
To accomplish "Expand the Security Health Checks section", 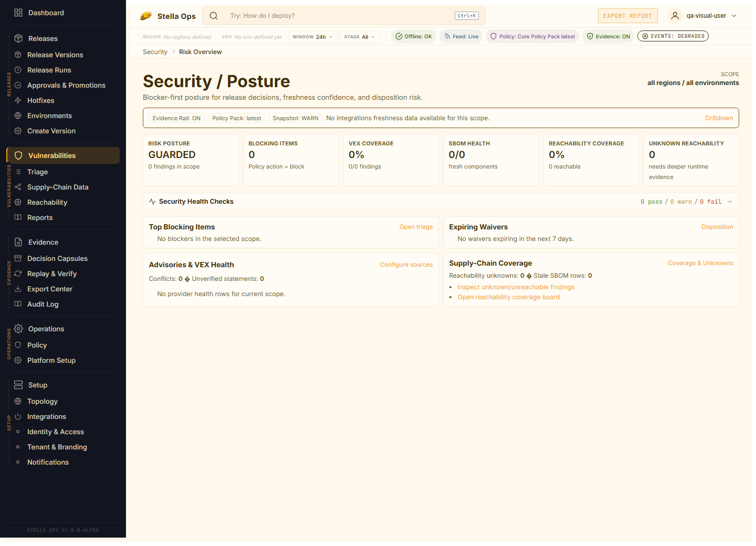I will pyautogui.click(x=729, y=202).
